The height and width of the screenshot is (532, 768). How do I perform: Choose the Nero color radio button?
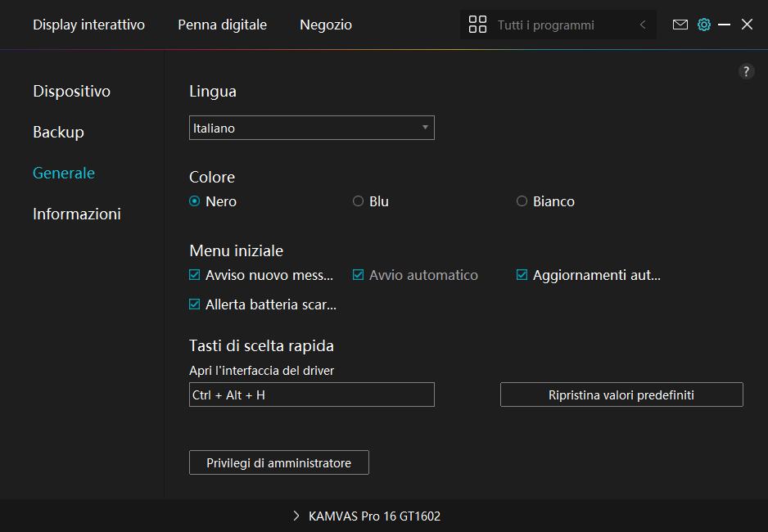[x=195, y=201]
